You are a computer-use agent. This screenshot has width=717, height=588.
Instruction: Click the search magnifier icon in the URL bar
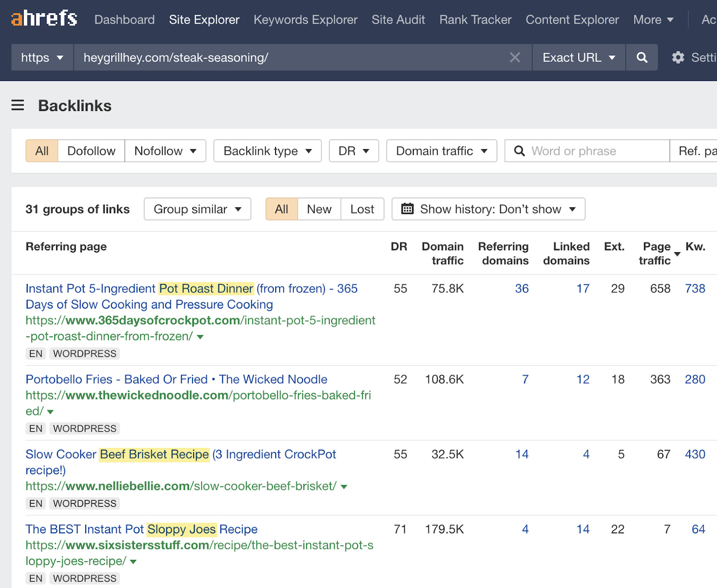pyautogui.click(x=642, y=57)
